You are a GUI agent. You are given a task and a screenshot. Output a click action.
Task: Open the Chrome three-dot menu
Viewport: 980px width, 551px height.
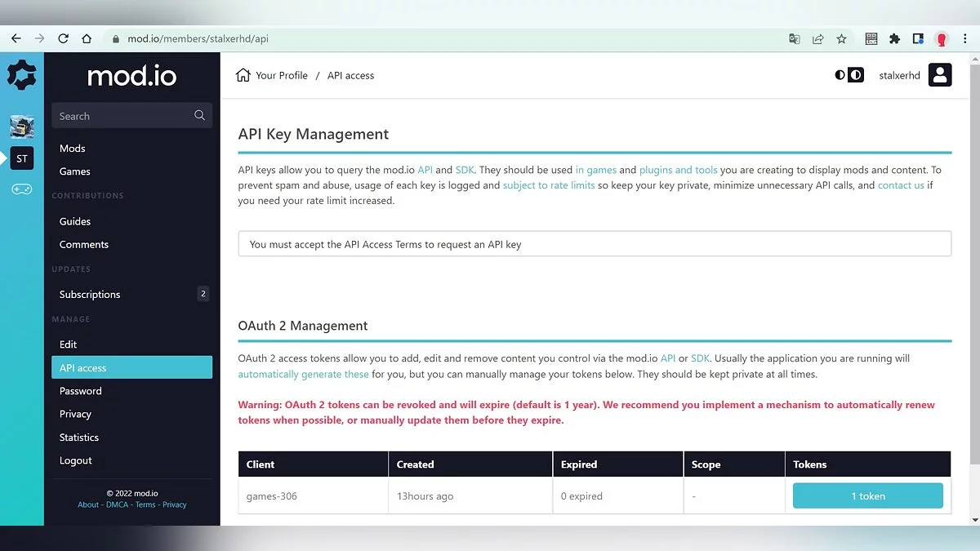click(964, 38)
